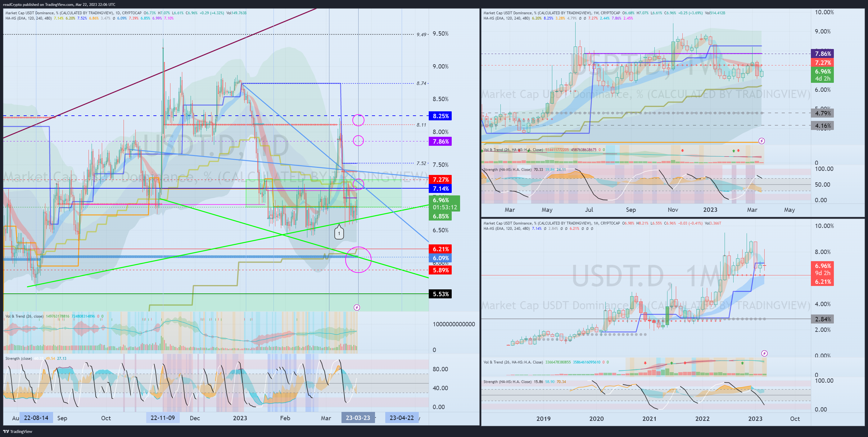Select the 23-03-23 date label on the time axis
Screen dimensions: 868x437
358,418
